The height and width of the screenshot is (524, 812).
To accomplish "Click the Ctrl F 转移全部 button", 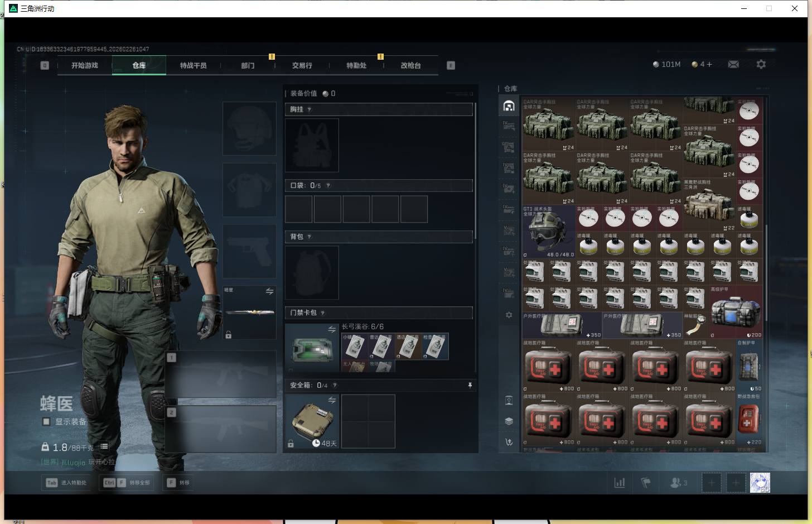I will tap(127, 483).
